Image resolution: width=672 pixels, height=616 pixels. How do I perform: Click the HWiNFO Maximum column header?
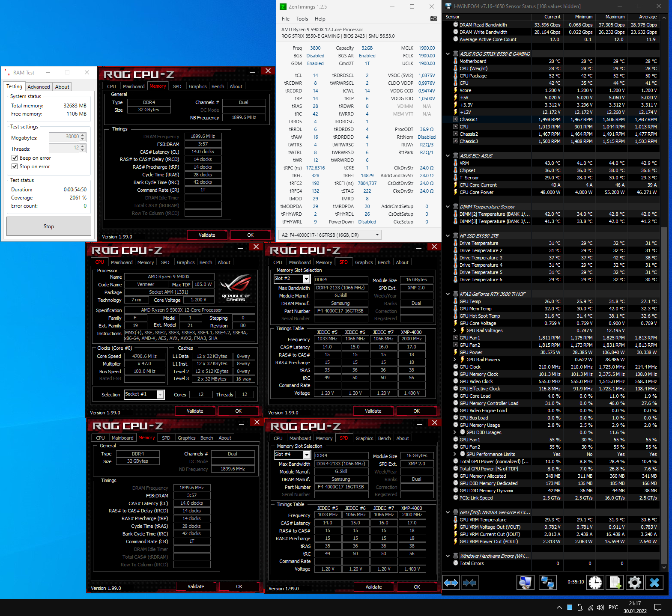pyautogui.click(x=611, y=17)
